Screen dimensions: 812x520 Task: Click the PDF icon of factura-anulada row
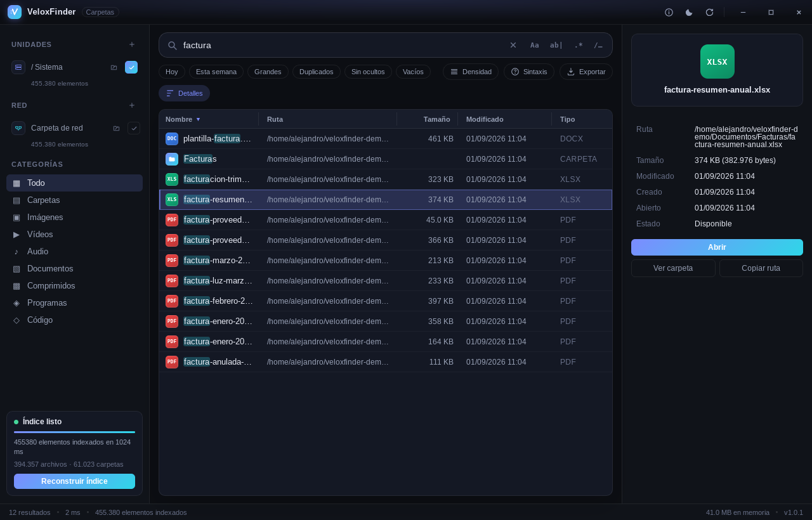[172, 362]
